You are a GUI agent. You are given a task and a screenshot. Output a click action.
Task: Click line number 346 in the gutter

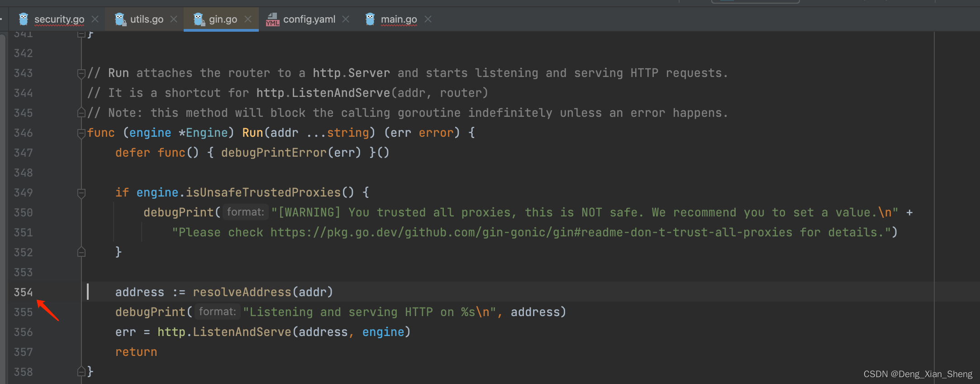(23, 133)
